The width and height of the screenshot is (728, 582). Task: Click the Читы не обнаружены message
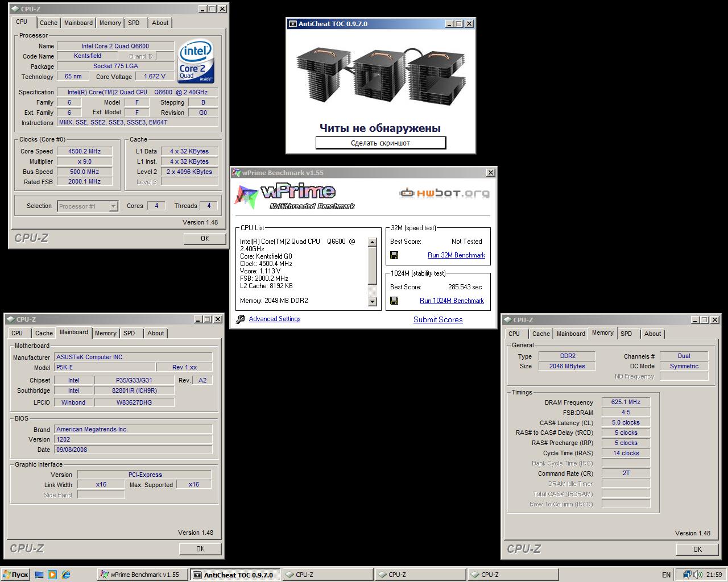click(380, 128)
